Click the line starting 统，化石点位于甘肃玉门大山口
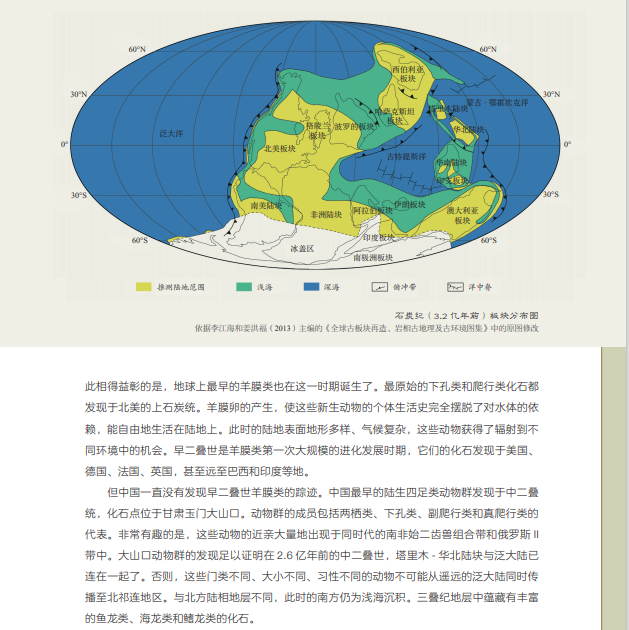Screen dimensions: 629x630 pos(312,513)
